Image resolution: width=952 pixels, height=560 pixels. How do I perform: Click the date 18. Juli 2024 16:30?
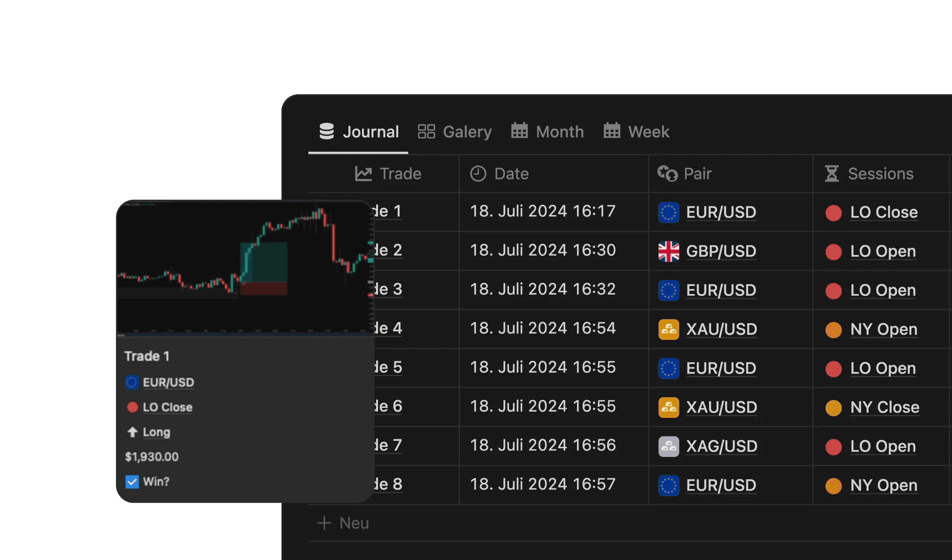coord(543,250)
